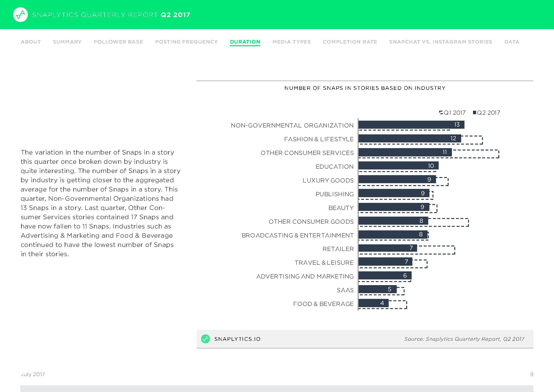This screenshot has width=554, height=392.
Task: Select the active Duration tab
Action: pos(245,42)
